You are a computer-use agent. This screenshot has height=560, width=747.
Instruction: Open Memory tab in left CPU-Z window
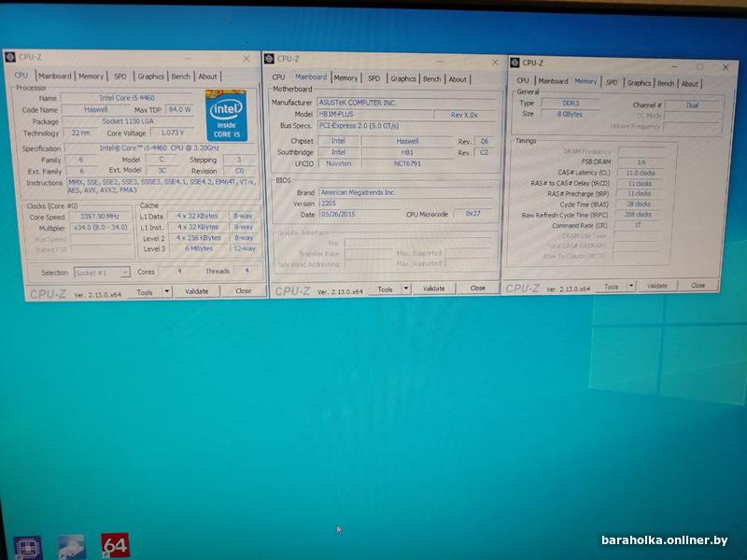[91, 77]
